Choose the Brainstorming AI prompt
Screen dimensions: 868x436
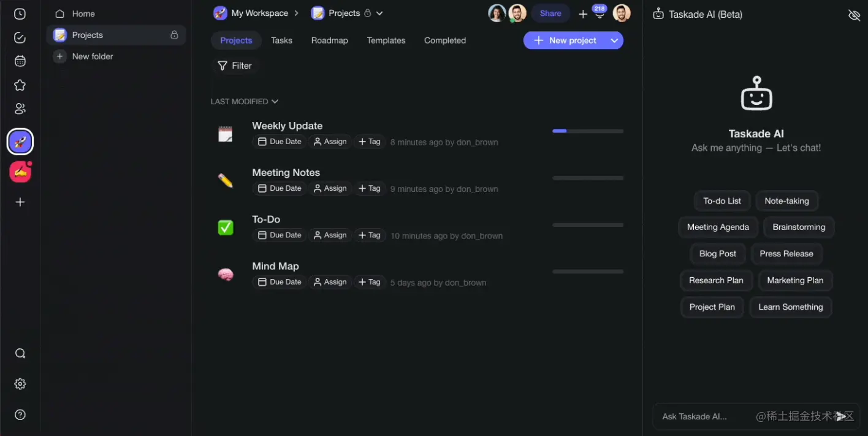coord(799,227)
